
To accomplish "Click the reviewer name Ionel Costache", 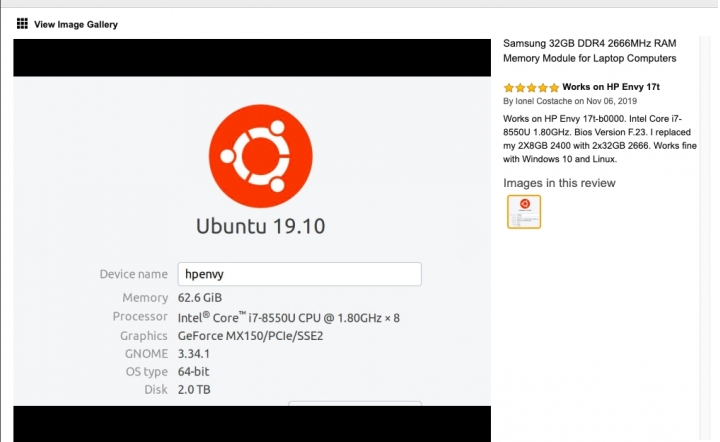I will [x=543, y=101].
